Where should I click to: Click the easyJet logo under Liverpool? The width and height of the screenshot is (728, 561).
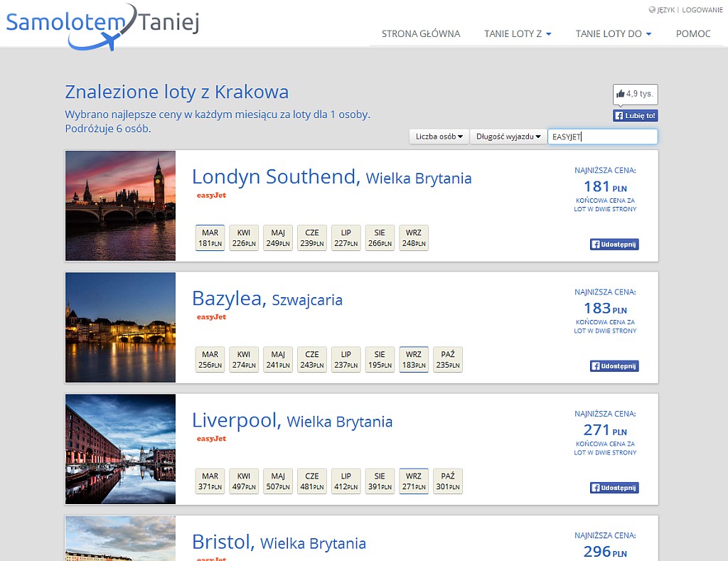(x=211, y=439)
